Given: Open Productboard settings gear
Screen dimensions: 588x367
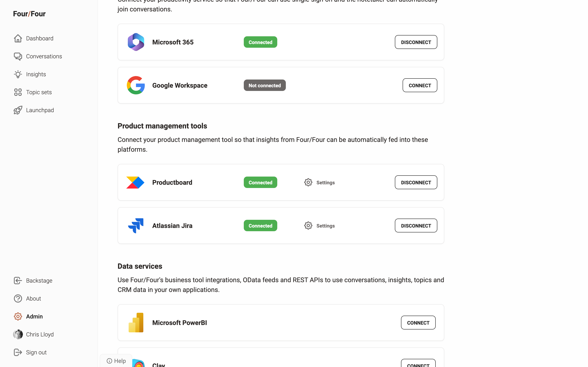Looking at the screenshot, I should click(x=308, y=182).
